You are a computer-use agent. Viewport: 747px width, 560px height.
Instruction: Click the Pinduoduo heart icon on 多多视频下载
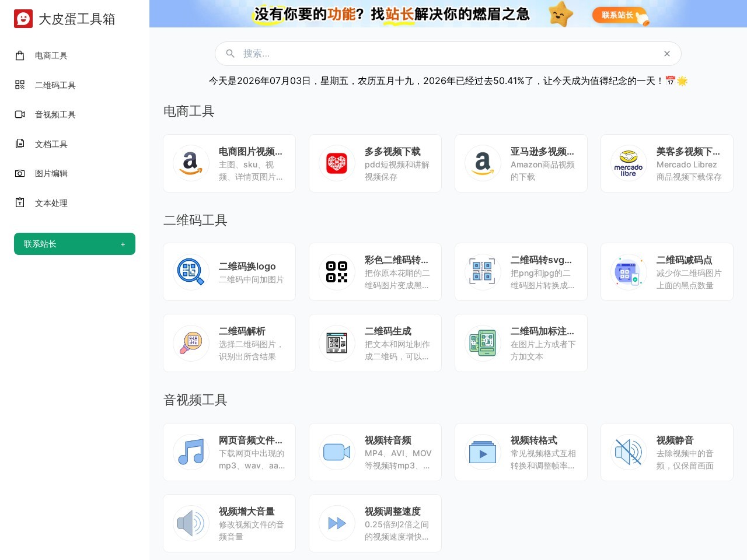[x=337, y=163]
